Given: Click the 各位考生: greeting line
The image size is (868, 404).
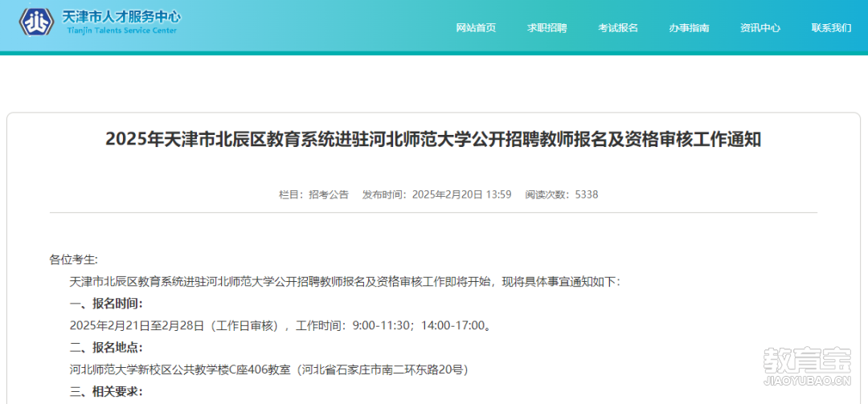Looking at the screenshot, I should (74, 260).
